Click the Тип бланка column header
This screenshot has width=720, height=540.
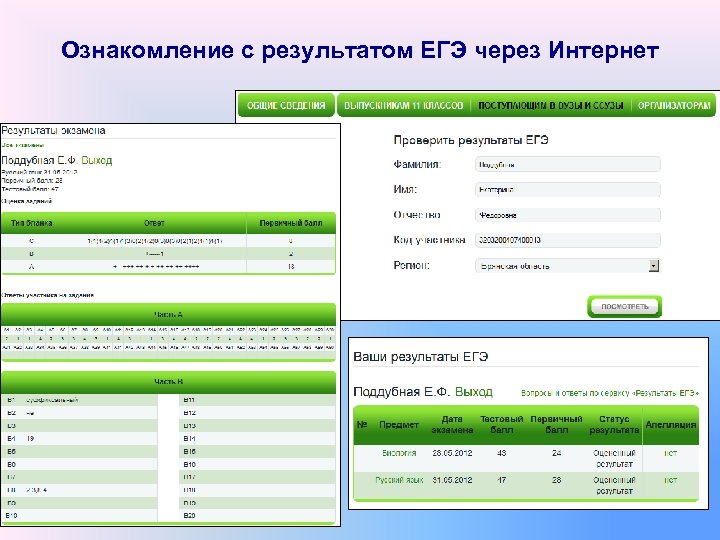32,223
